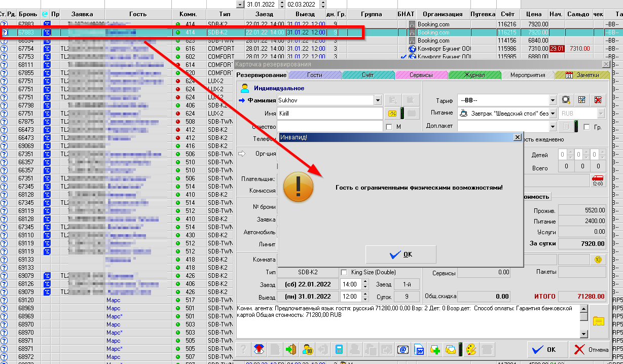This screenshot has width=623, height=364.
Task: Expand the Фамилия dropdown
Action: [x=378, y=100]
